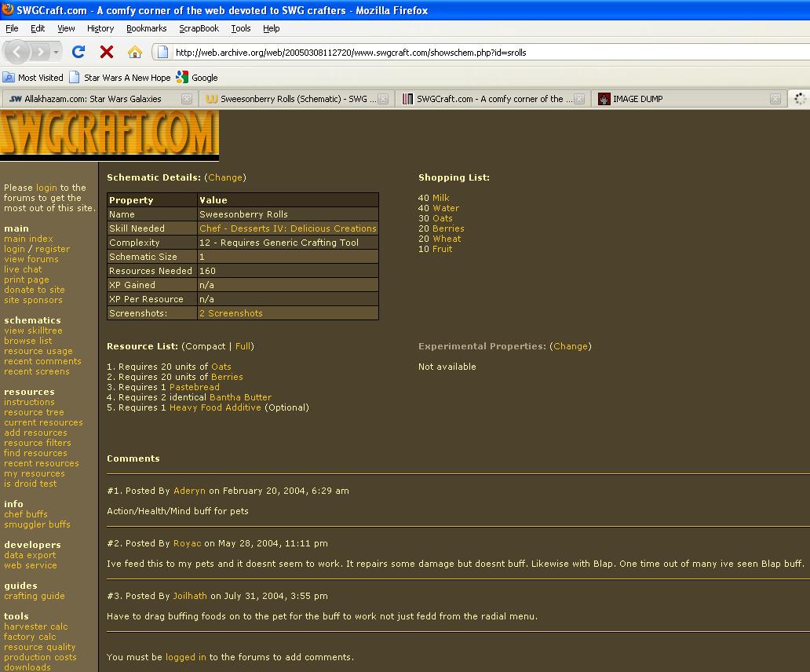
Task: Click the Forward arrow button
Action: click(x=40, y=53)
